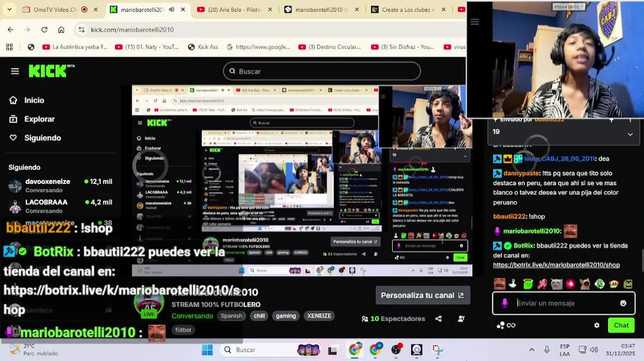
Task: Share the stream via share icon
Action: [x=438, y=318]
